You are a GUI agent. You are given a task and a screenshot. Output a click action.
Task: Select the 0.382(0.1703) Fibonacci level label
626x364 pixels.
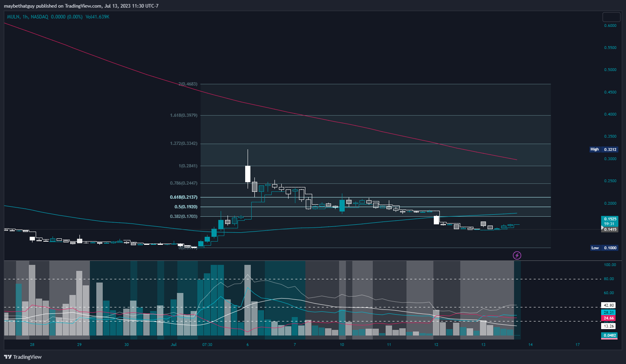click(x=184, y=216)
